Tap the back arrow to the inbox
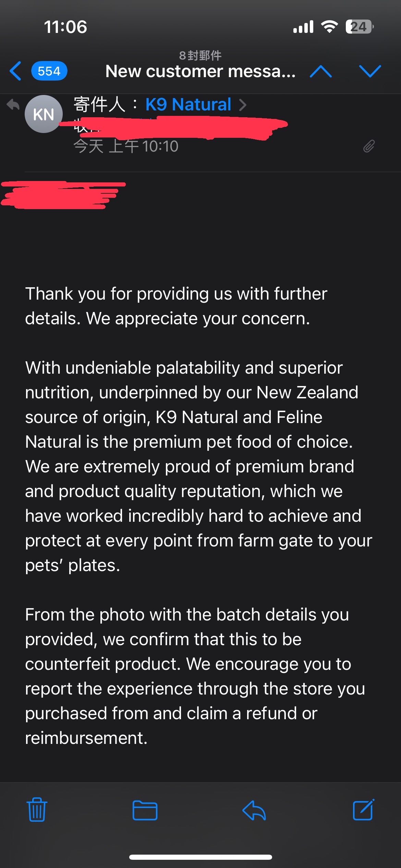 16,71
